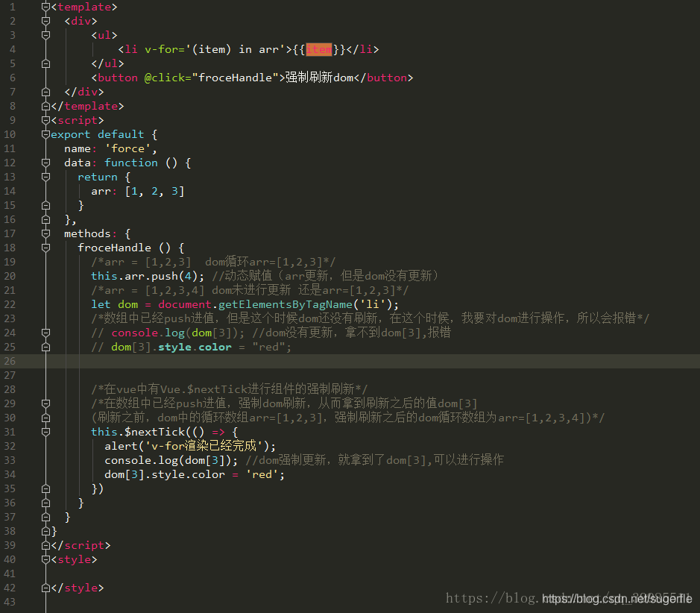Click fold marker of comment on line 29
700x613 pixels.
coord(45,403)
